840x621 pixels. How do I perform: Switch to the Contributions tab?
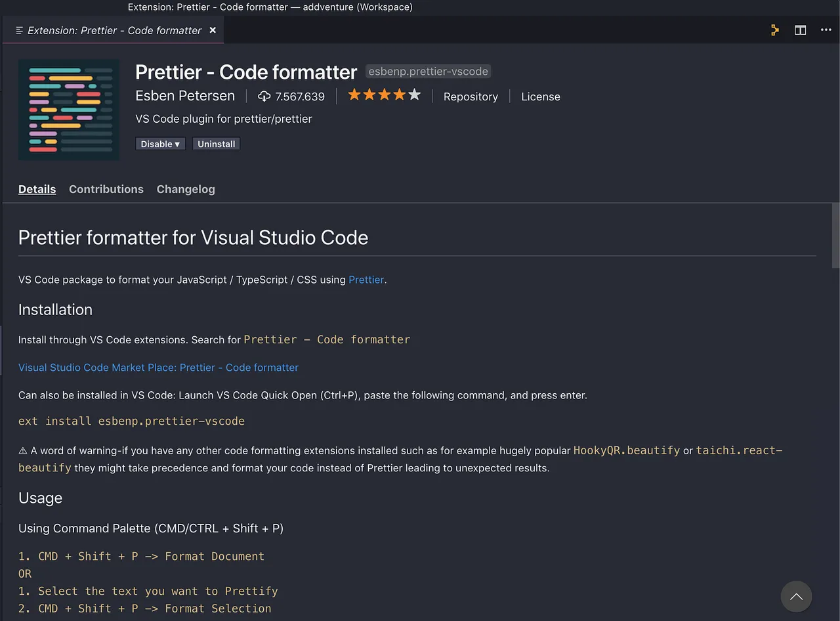106,189
